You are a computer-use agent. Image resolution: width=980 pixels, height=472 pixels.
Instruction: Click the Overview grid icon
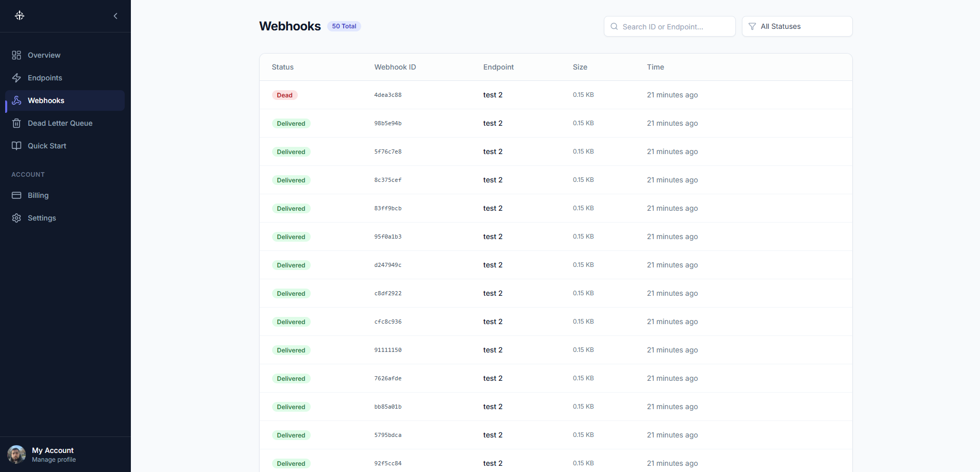tap(16, 55)
